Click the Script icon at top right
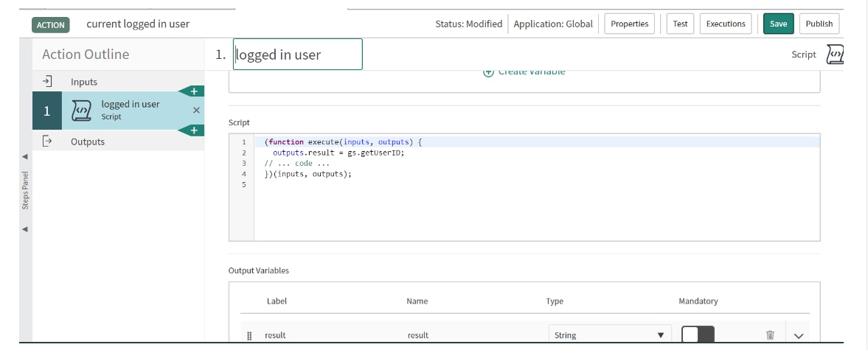Screen dimensions: 868x350 (834, 55)
